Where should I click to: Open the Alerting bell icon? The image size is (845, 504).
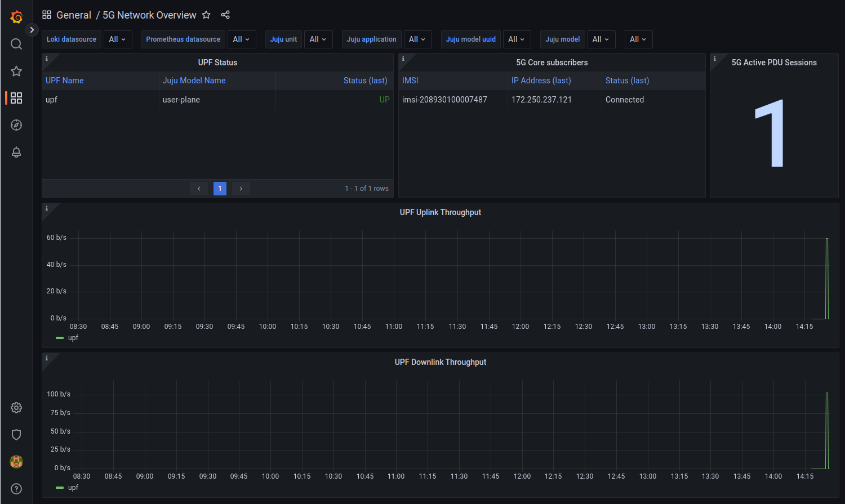pyautogui.click(x=16, y=152)
